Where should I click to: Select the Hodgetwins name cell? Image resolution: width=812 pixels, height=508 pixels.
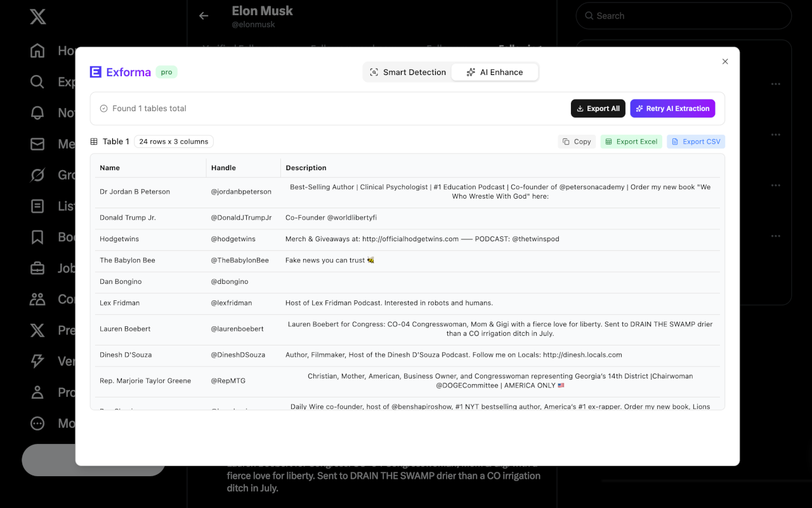150,239
